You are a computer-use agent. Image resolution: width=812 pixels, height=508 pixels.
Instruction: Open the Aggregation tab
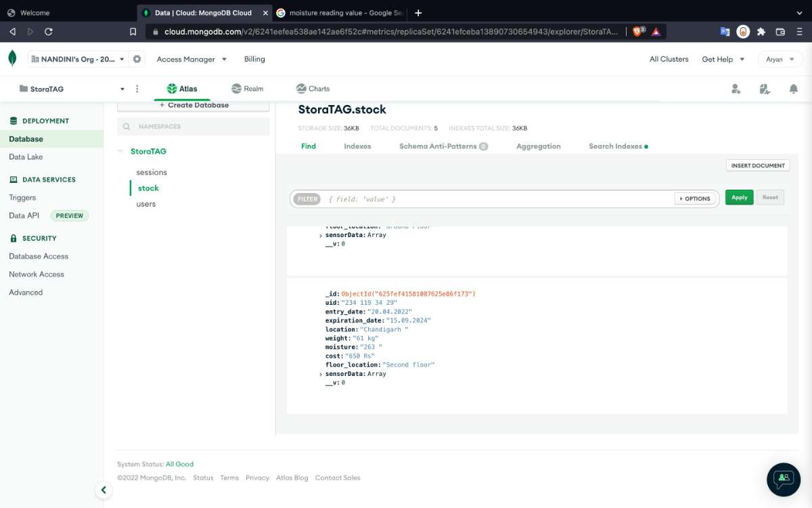tap(539, 146)
